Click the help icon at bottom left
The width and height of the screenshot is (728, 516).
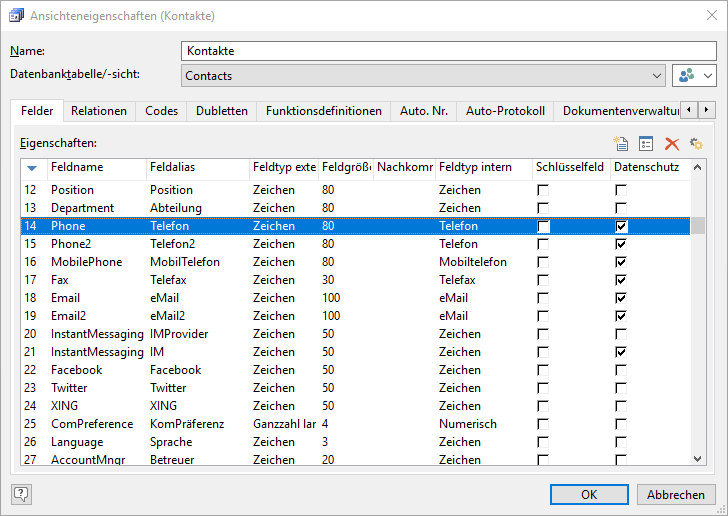pyautogui.click(x=21, y=493)
